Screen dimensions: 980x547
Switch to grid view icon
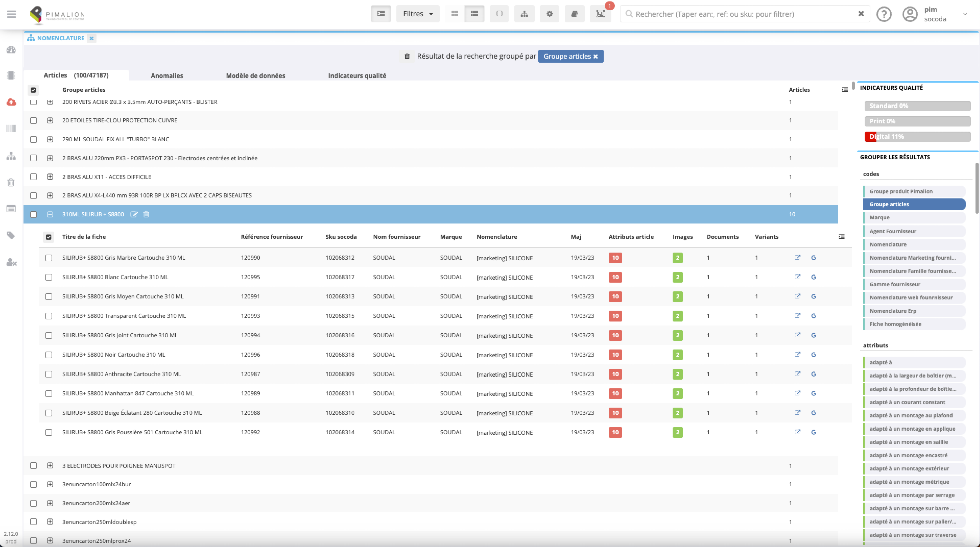pyautogui.click(x=455, y=14)
